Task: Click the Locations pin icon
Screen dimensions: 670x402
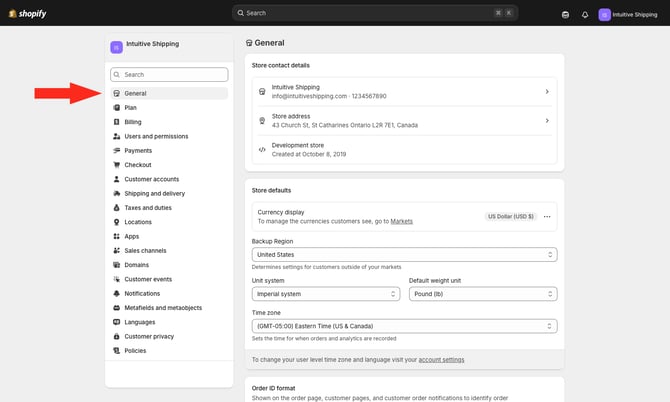Action: point(117,222)
